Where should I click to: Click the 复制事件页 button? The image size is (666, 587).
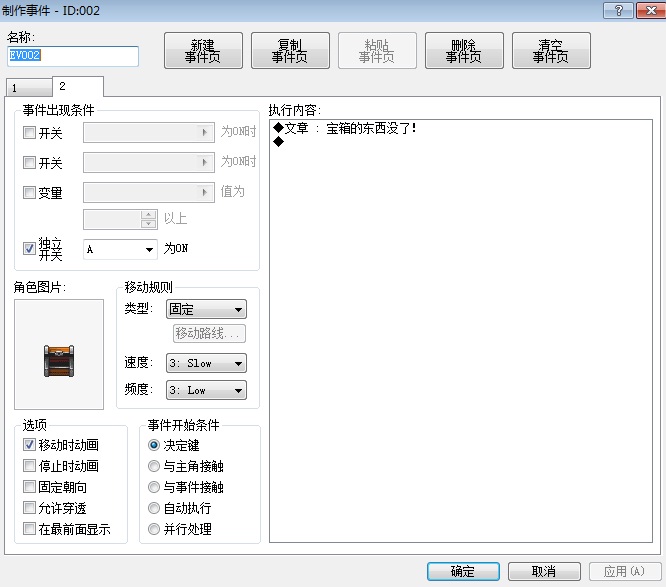[x=290, y=51]
